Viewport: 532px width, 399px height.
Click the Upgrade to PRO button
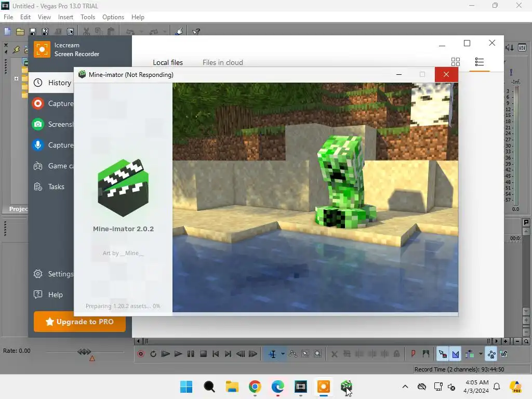click(x=79, y=322)
